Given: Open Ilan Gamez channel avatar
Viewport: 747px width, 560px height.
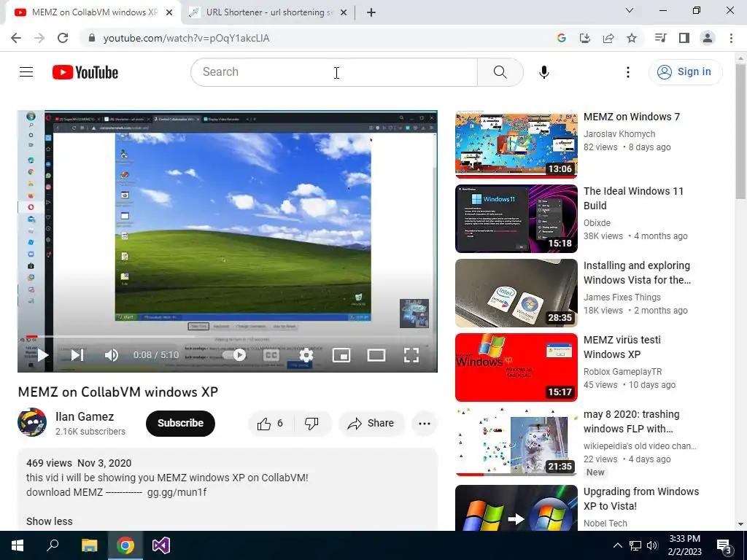Looking at the screenshot, I should [x=32, y=422].
